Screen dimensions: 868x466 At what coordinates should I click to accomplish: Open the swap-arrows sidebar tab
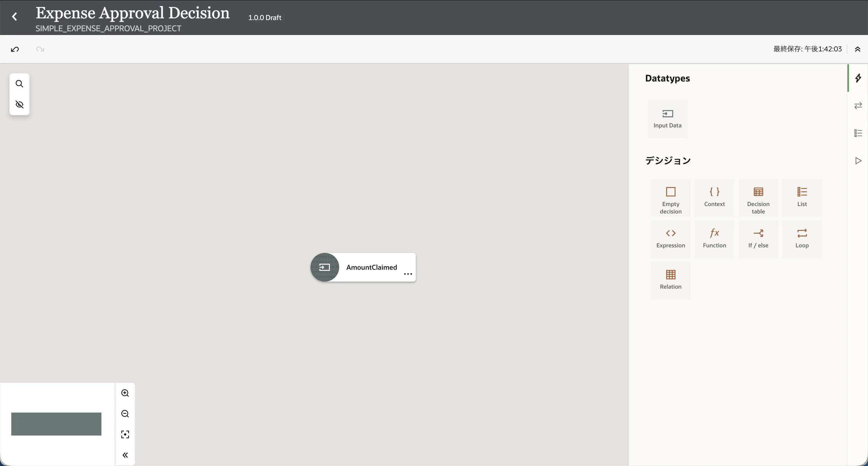point(858,106)
